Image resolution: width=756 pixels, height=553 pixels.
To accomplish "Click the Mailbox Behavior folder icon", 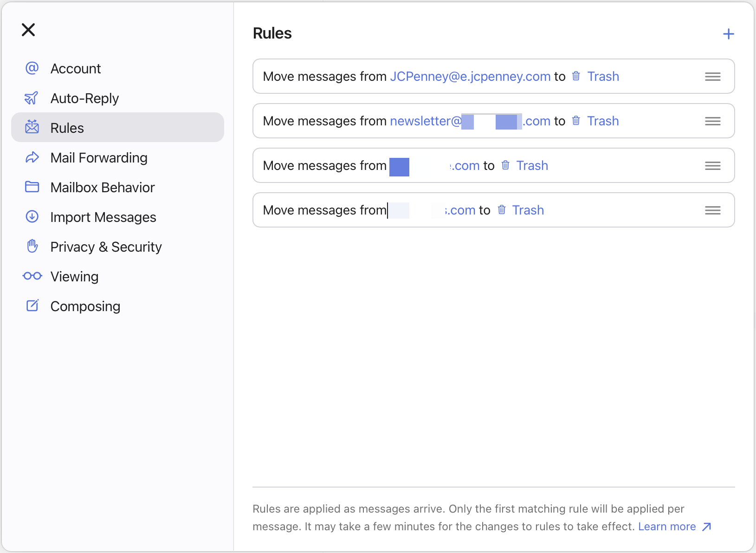I will click(32, 187).
